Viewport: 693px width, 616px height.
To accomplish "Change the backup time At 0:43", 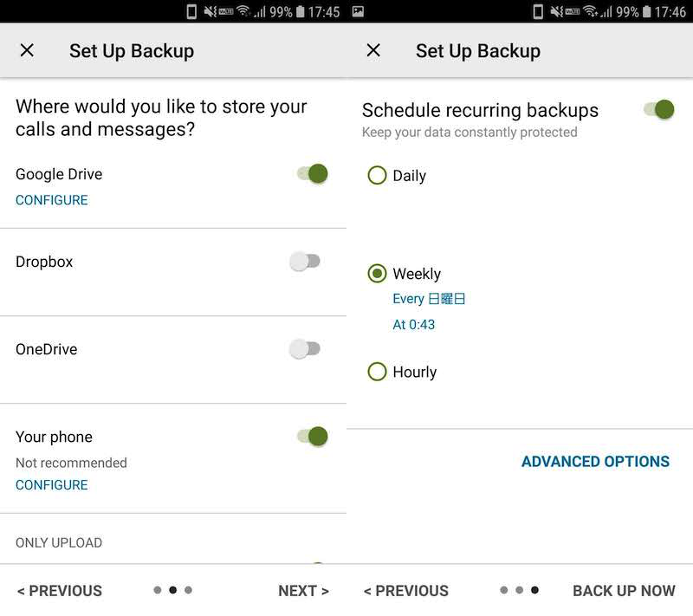I will point(414,325).
